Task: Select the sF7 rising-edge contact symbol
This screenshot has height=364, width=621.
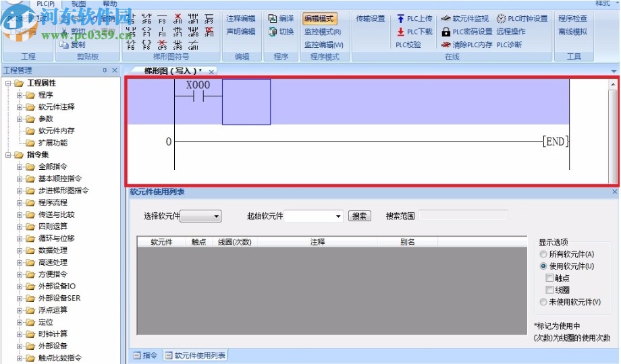Action: pos(178,32)
